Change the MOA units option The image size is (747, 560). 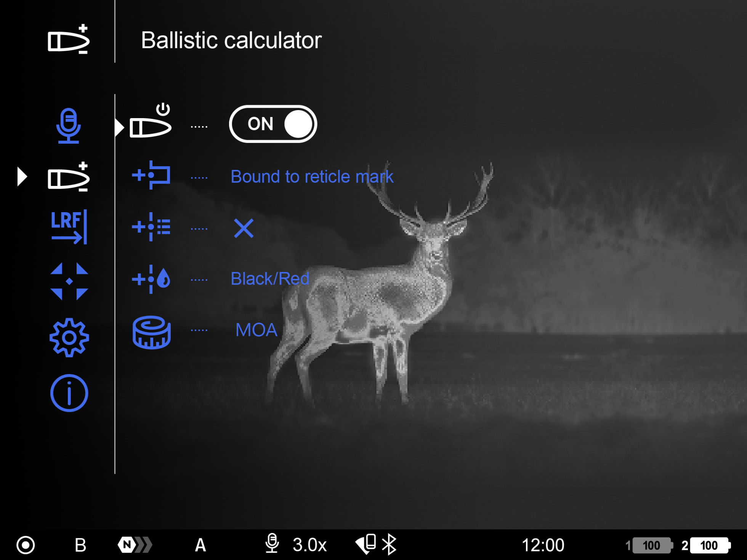pos(256,330)
